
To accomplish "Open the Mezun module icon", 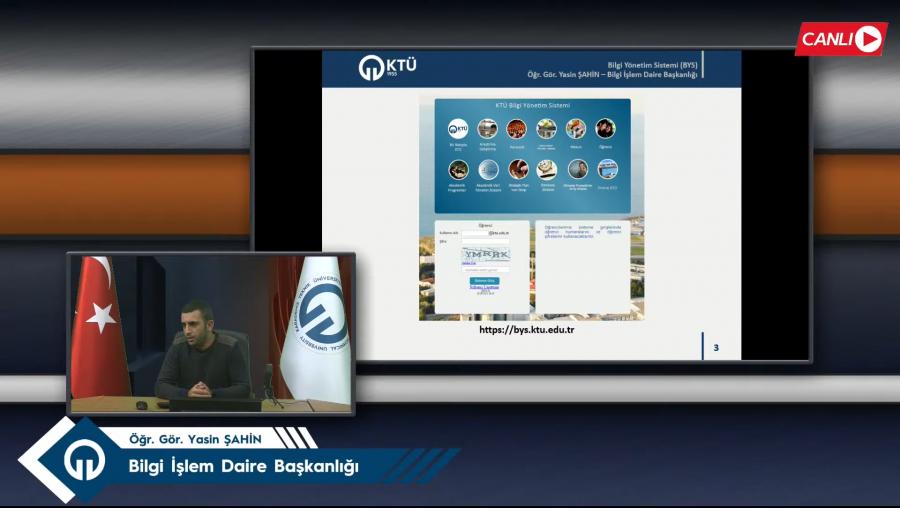I will click(x=576, y=128).
